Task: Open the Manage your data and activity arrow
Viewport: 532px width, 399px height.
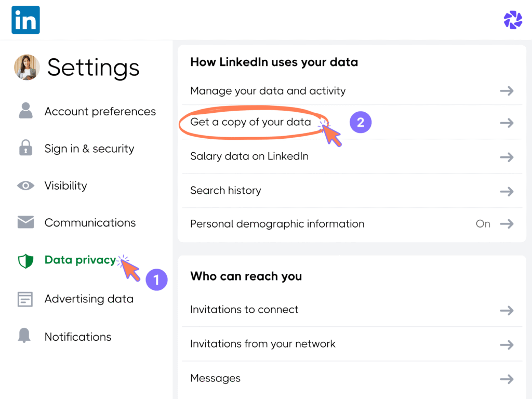Action: click(x=507, y=90)
